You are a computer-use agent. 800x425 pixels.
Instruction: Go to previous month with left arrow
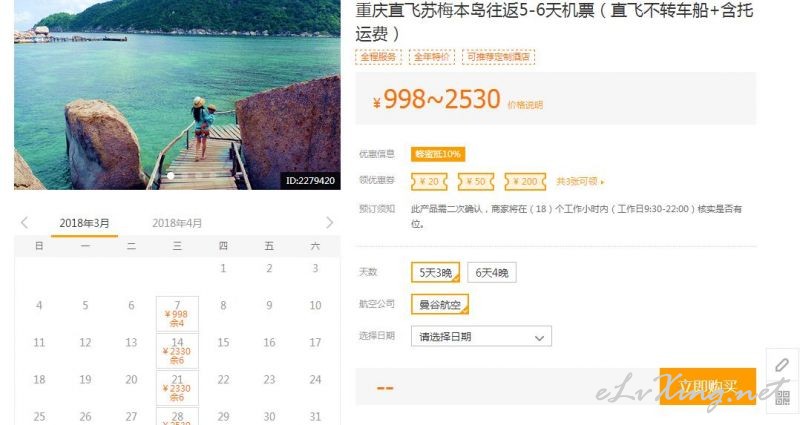tap(24, 222)
